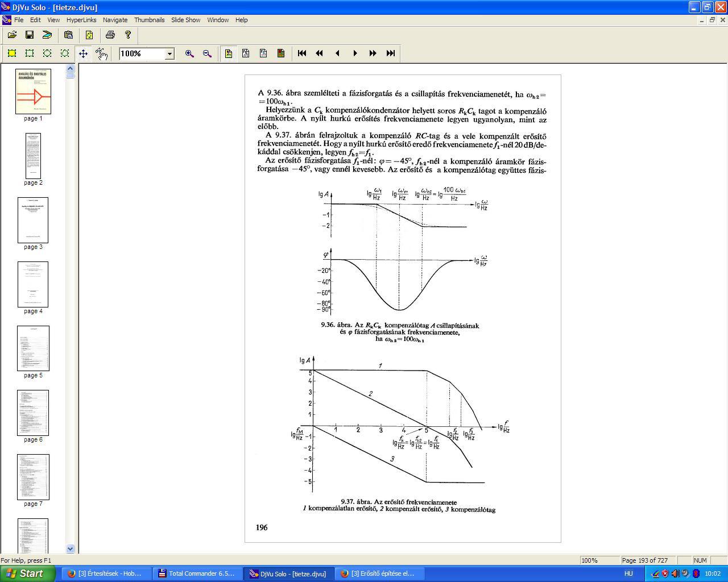Viewport: 728px width, 582px height.
Task: Select the page 5 thumbnail
Action: pos(33,348)
